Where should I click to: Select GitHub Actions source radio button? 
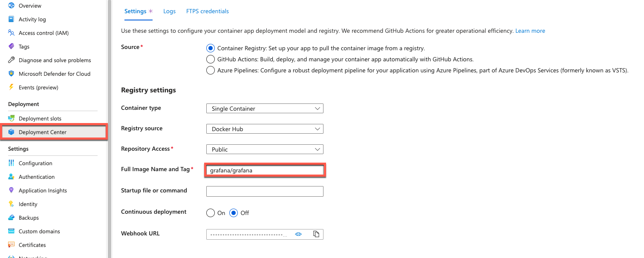[211, 59]
